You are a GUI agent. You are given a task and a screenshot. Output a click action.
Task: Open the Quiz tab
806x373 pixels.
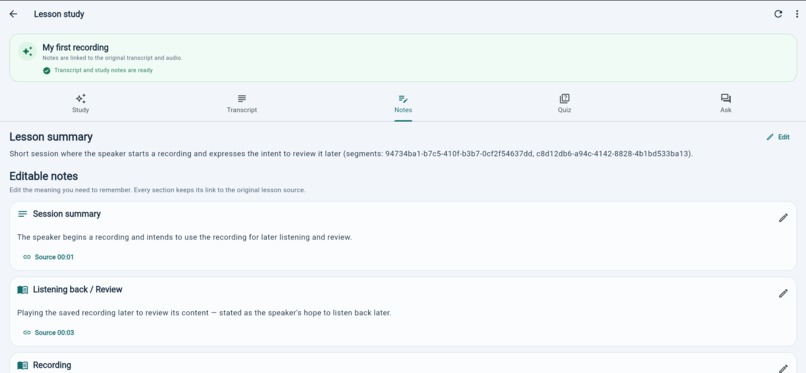click(x=564, y=103)
